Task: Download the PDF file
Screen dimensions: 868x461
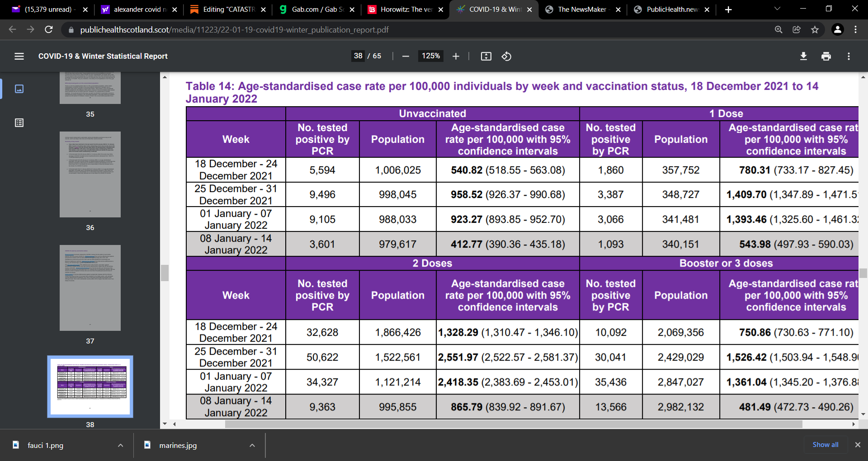Action: 803,56
